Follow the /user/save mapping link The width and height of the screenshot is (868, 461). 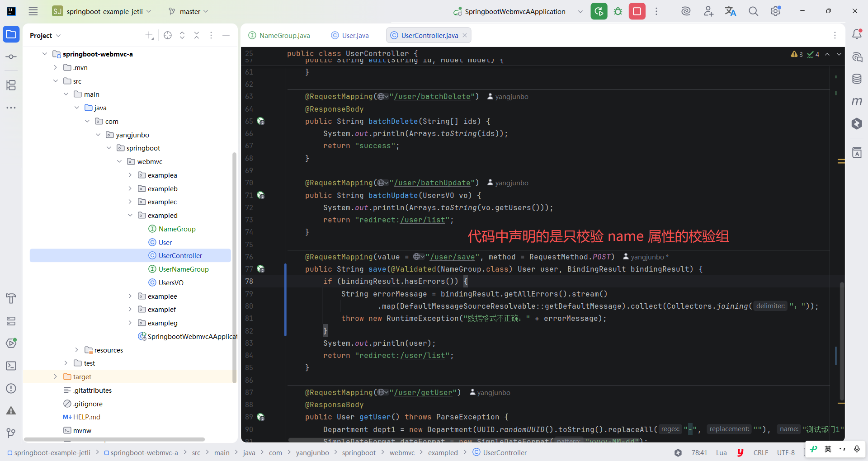[453, 257]
